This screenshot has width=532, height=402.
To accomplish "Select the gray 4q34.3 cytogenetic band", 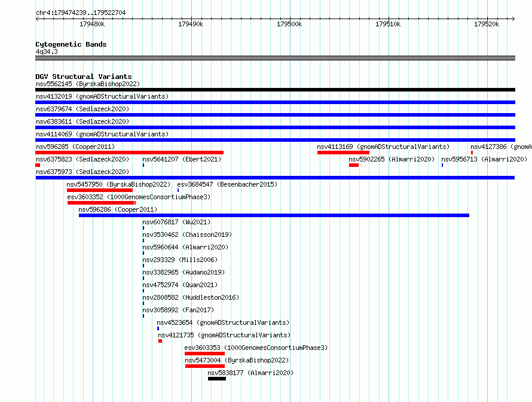I will click(x=275, y=58).
